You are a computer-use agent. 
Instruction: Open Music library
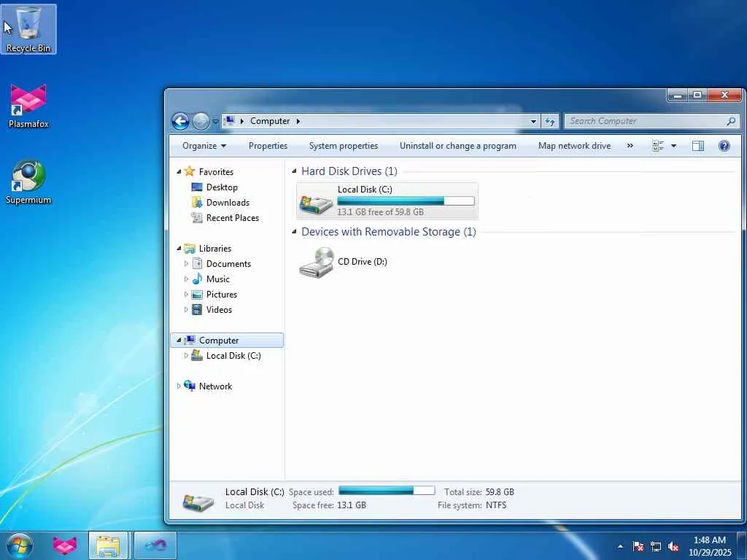tap(217, 279)
